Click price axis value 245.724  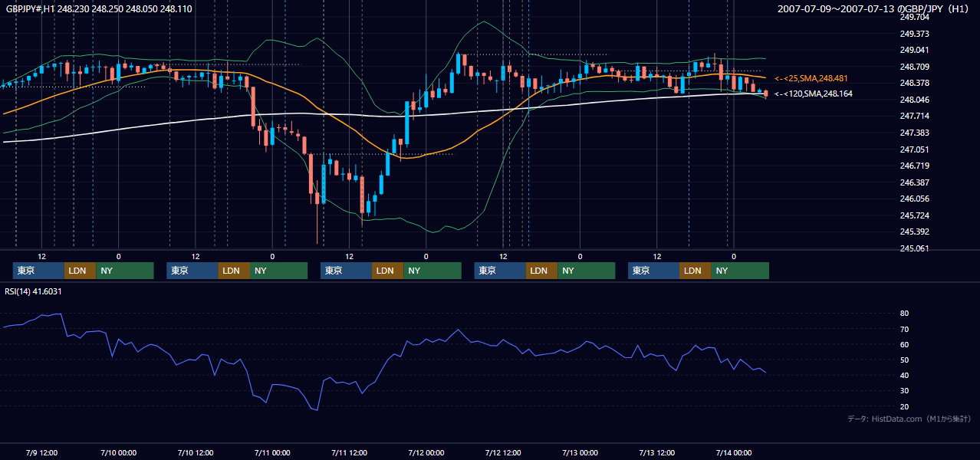point(914,215)
